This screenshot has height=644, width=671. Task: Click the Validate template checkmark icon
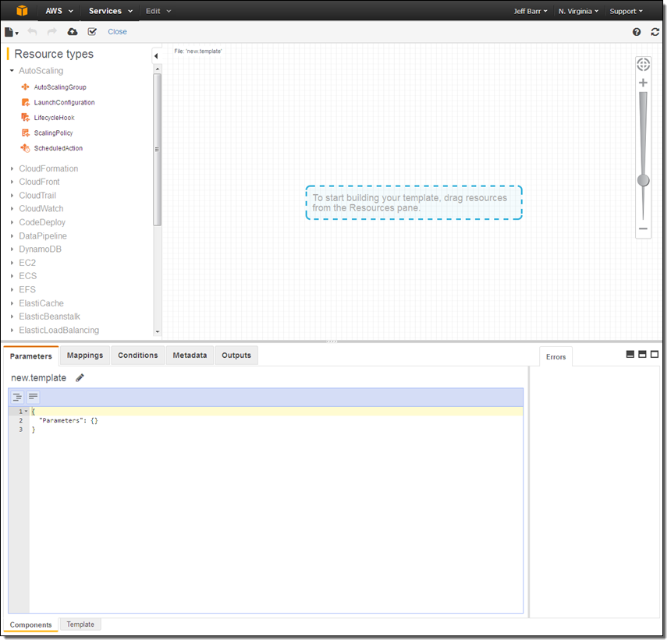coord(92,32)
